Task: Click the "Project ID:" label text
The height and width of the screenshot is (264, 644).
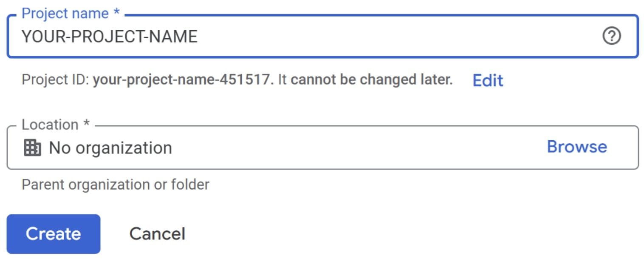Action: tap(56, 80)
